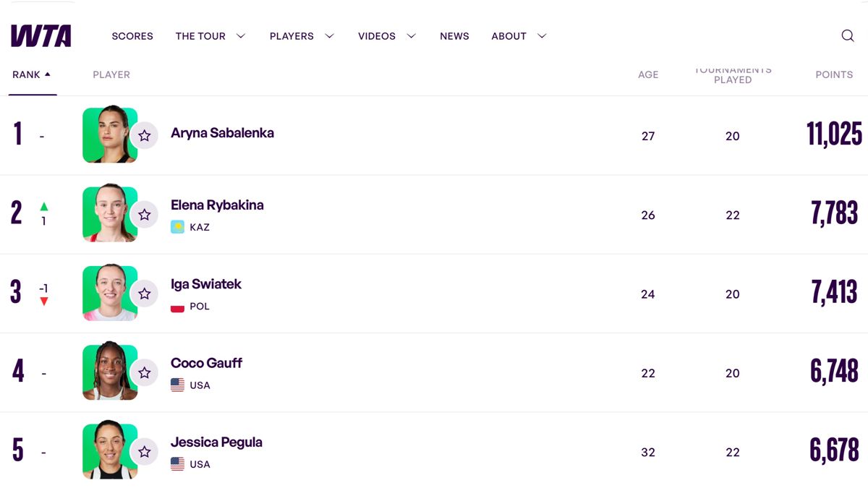Open the VIDEOS menu item
Screen dimensions: 868x488
click(x=377, y=36)
